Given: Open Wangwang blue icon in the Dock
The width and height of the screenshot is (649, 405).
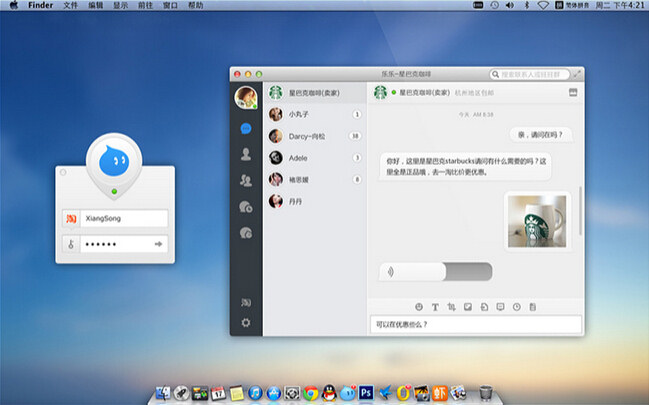Looking at the screenshot, I should pyautogui.click(x=348, y=393).
